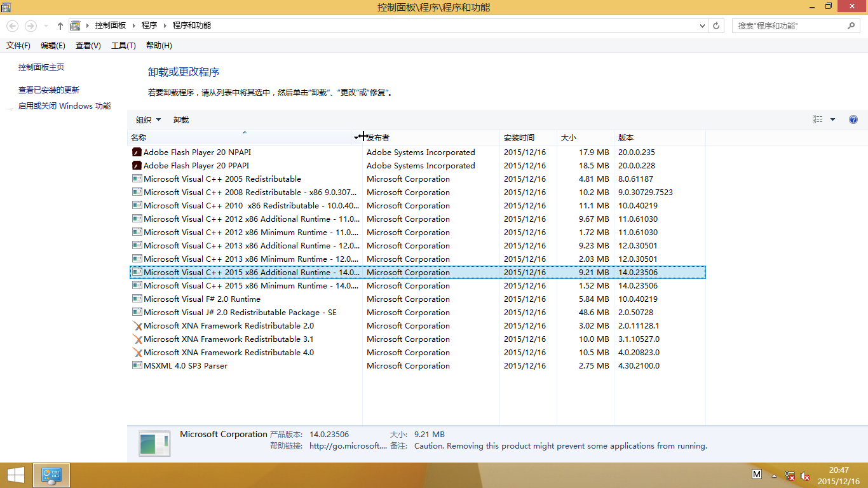Image resolution: width=868 pixels, height=488 pixels.
Task: Open the 工具(T) menu
Action: [123, 46]
